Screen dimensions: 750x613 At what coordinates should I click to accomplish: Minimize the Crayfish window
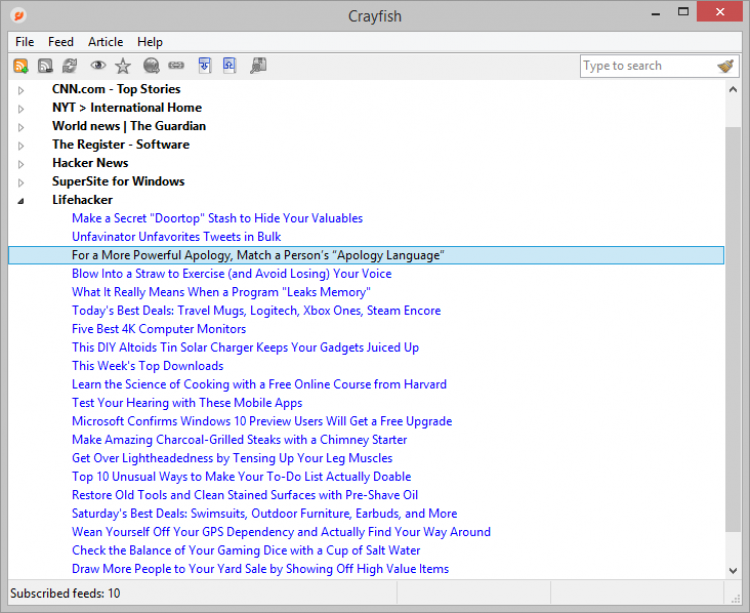pos(656,13)
